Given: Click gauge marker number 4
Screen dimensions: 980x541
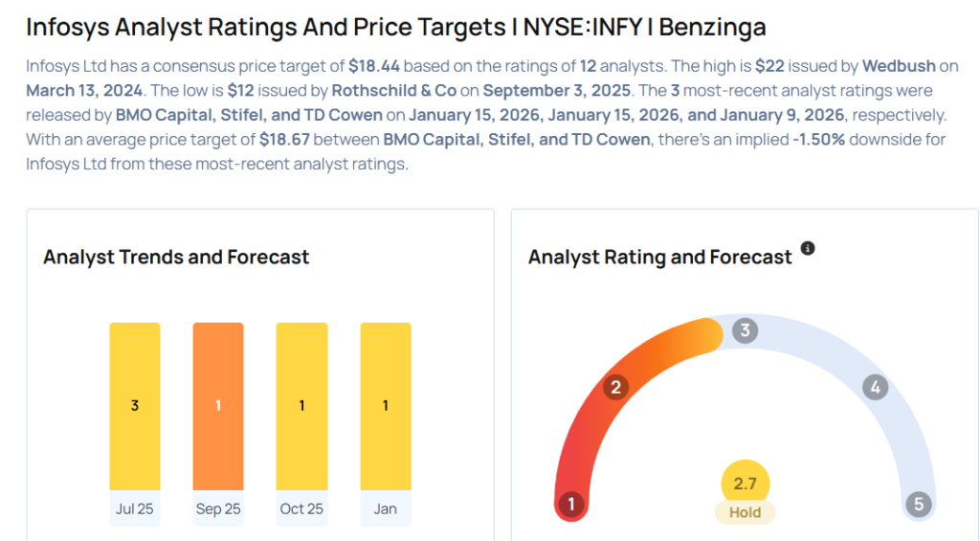Looking at the screenshot, I should click(x=874, y=388).
